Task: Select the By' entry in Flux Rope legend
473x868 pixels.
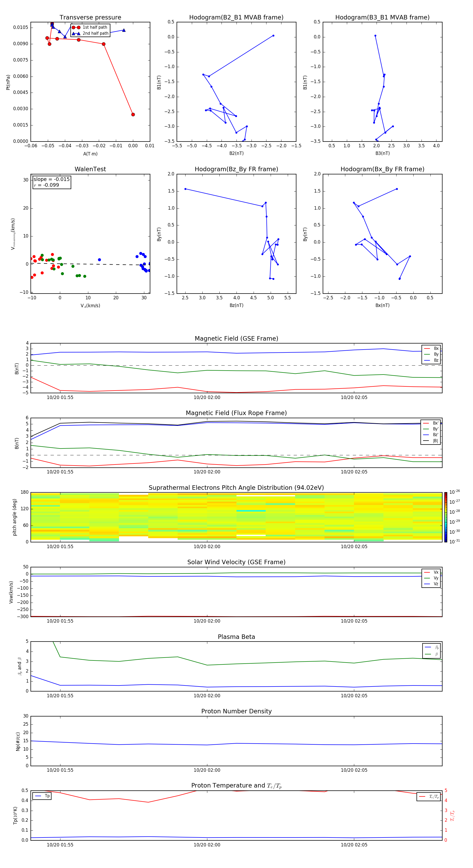Action: pos(431,429)
